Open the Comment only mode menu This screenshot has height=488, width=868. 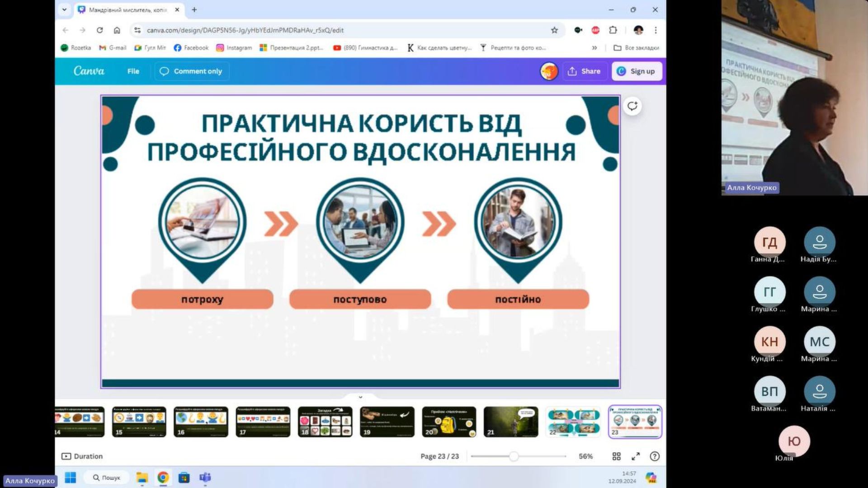click(192, 71)
